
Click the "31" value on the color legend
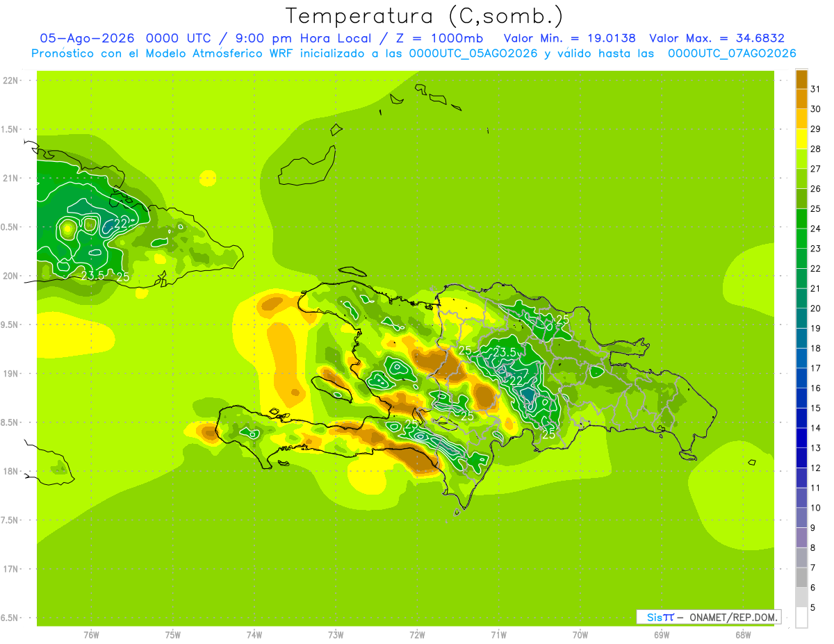click(x=816, y=89)
